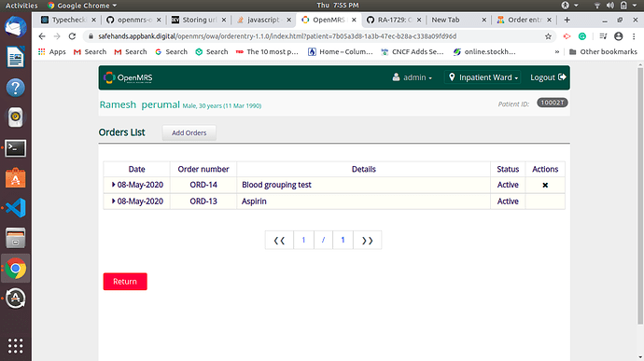Viewport: 644px width, 361px height.
Task: Open Terminal from the dock
Action: (x=16, y=148)
